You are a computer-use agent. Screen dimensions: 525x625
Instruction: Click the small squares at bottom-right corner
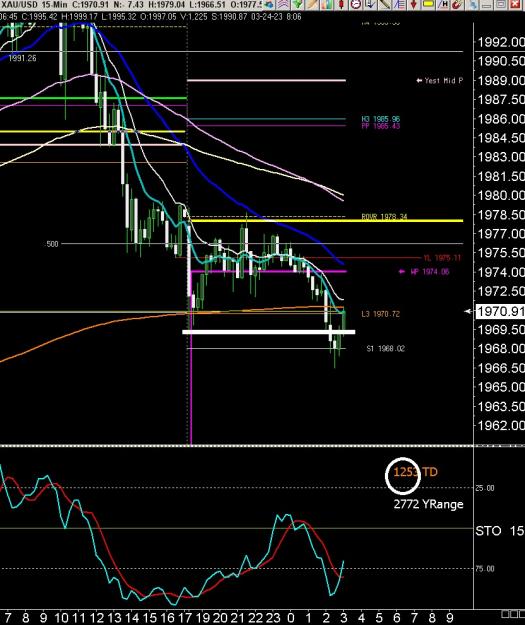513,614
